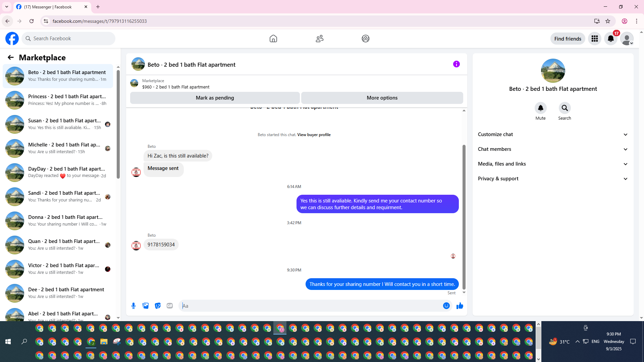This screenshot has width=644, height=362.
Task: Expand Customize chat section
Action: pos(553,134)
